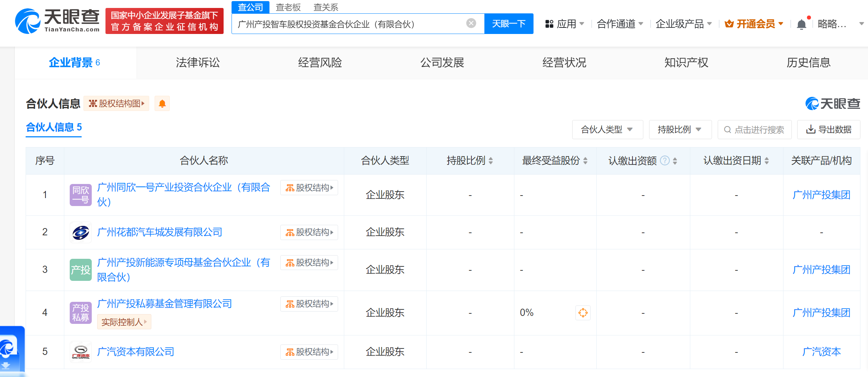Switch to 经营状况 tab

pos(564,63)
